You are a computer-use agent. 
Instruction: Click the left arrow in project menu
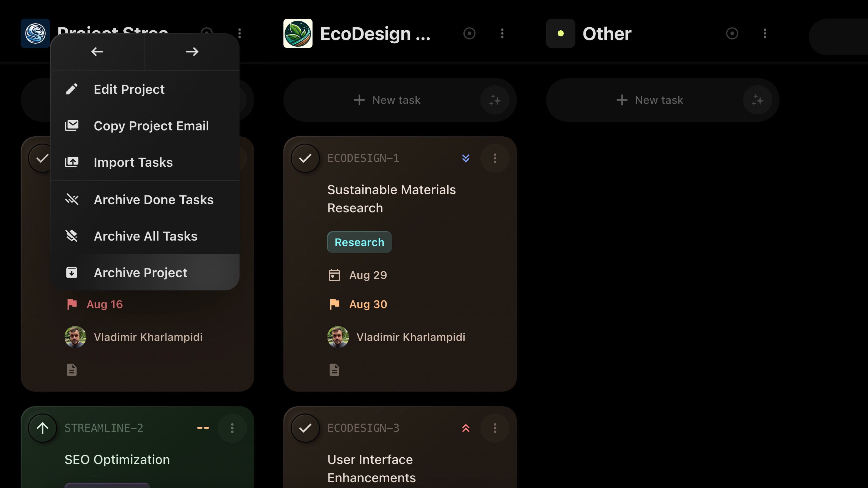coord(97,52)
